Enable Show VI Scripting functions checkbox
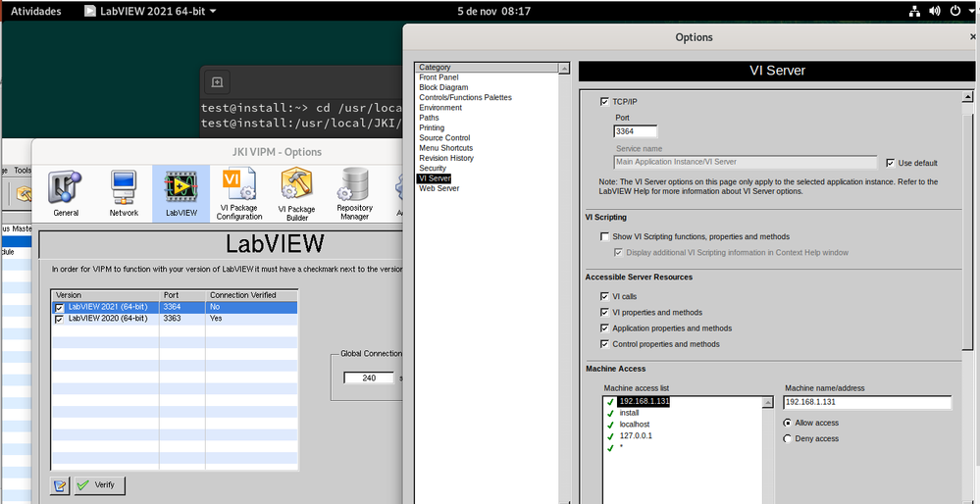This screenshot has height=504, width=980. click(604, 236)
